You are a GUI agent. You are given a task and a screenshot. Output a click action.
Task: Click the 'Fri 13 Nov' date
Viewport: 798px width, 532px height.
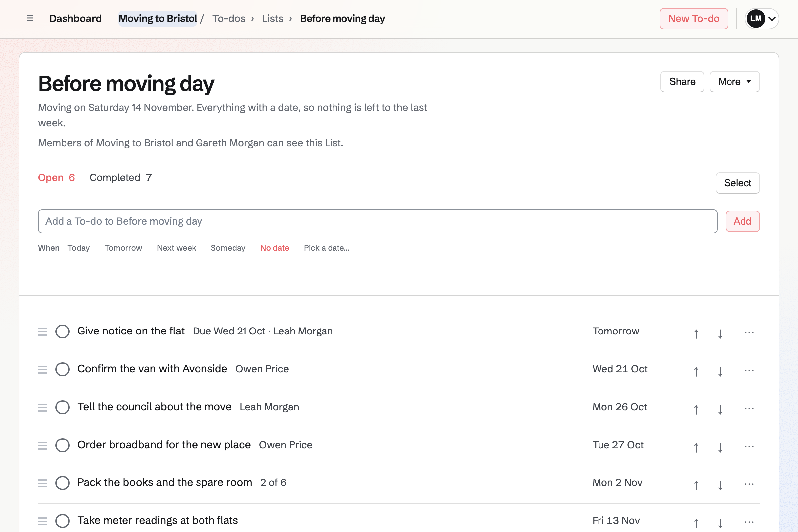tap(616, 521)
